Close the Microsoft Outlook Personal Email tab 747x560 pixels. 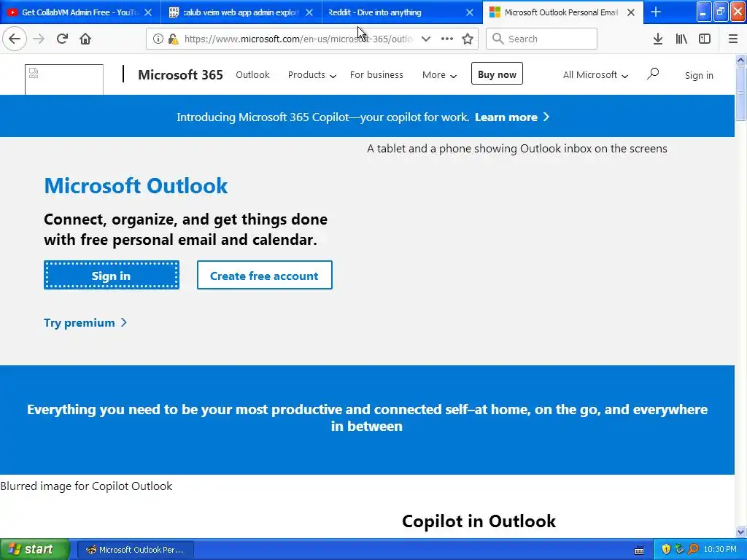tap(631, 12)
